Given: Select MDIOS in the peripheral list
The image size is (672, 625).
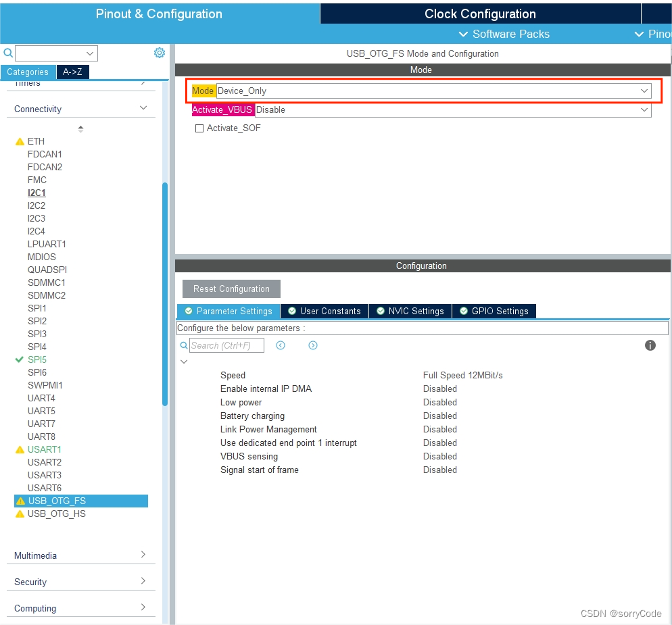Looking at the screenshot, I should (x=41, y=257).
